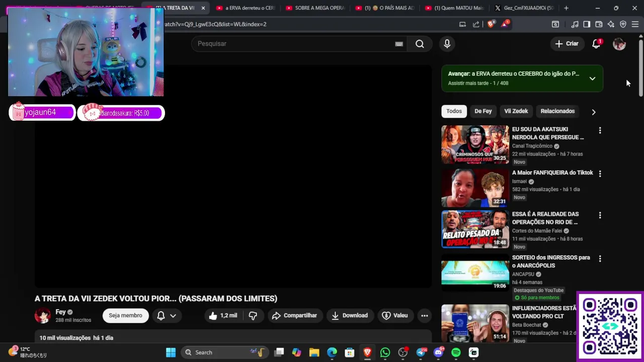644x362 pixels.
Task: Select the De Fey filter chip
Action: (x=483, y=111)
